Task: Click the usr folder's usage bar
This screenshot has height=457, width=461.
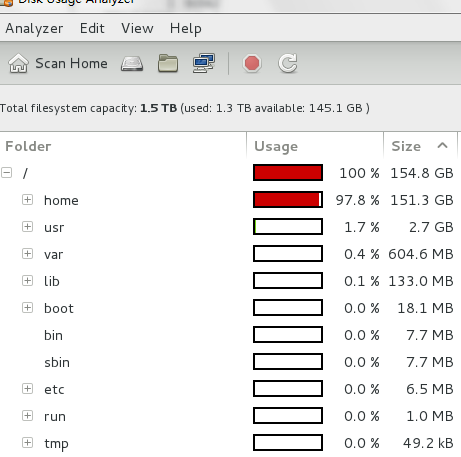Action: tap(288, 227)
